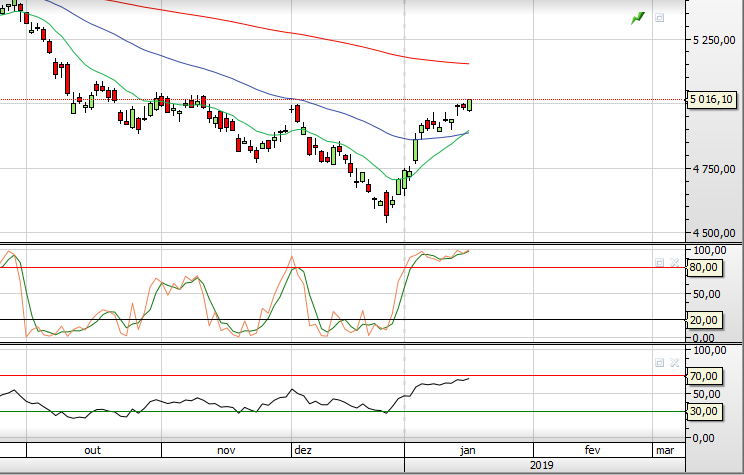Click the 4 500,00 price axis value
Viewport: 744px width, 475px height.
(714, 233)
